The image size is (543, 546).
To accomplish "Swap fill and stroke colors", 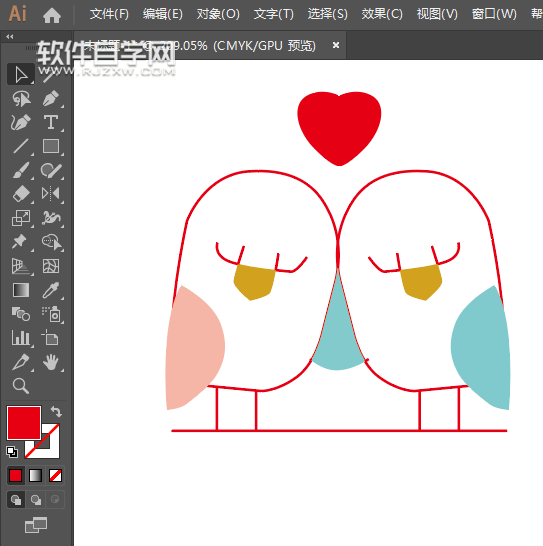I will [x=56, y=412].
